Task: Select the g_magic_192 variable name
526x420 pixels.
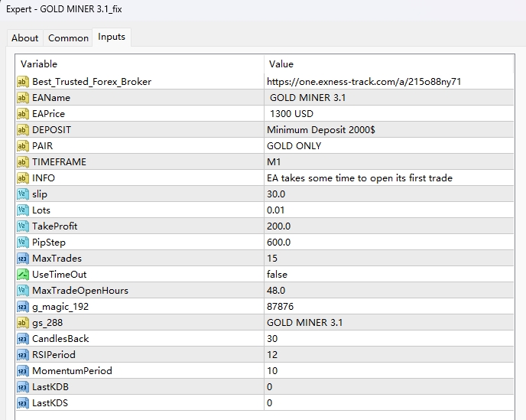Action: pos(60,307)
